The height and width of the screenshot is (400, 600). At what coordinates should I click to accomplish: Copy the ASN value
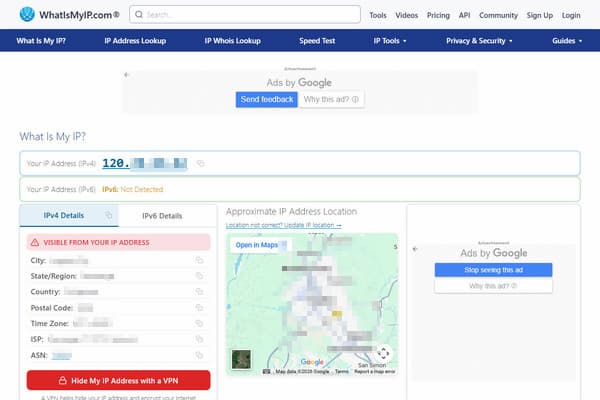[199, 355]
